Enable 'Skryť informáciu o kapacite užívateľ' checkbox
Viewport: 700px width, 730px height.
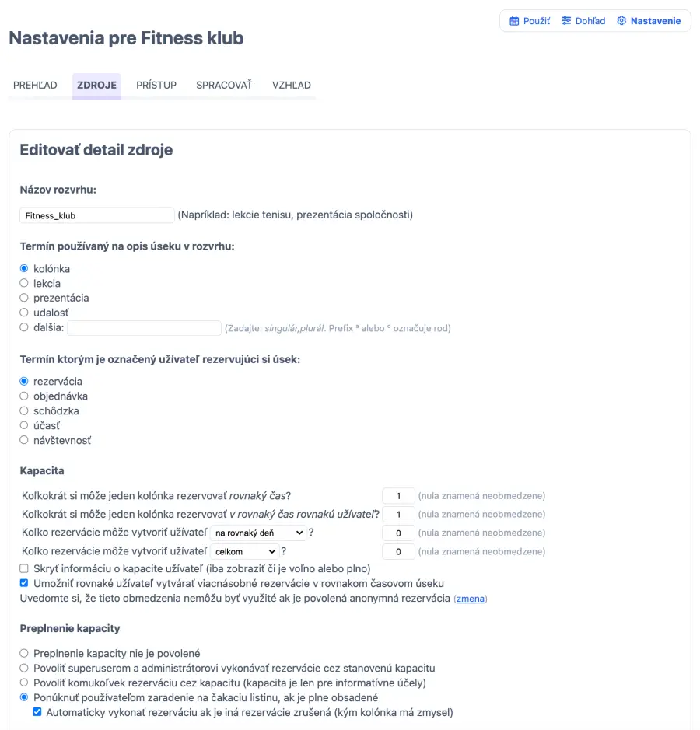pos(25,569)
